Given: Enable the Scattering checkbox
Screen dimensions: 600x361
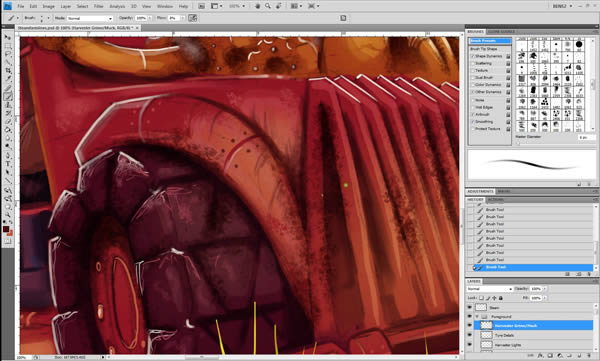Looking at the screenshot, I should pos(473,64).
